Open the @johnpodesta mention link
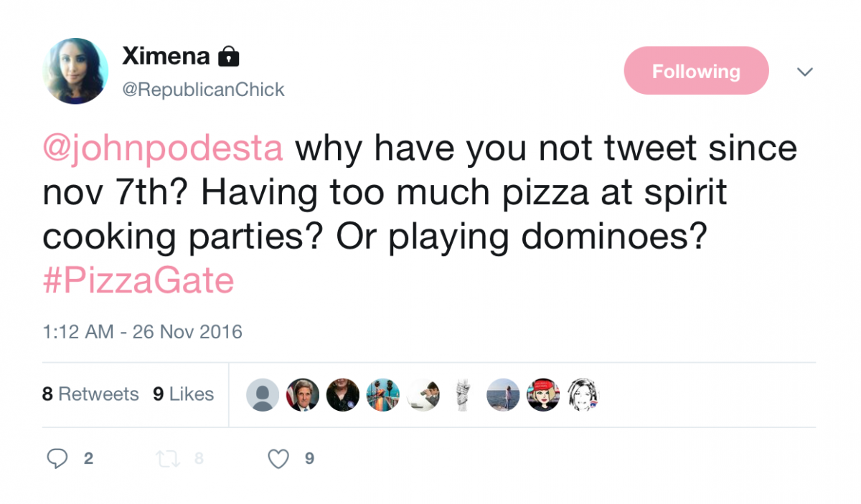This screenshot has height=504, width=861. [x=164, y=148]
